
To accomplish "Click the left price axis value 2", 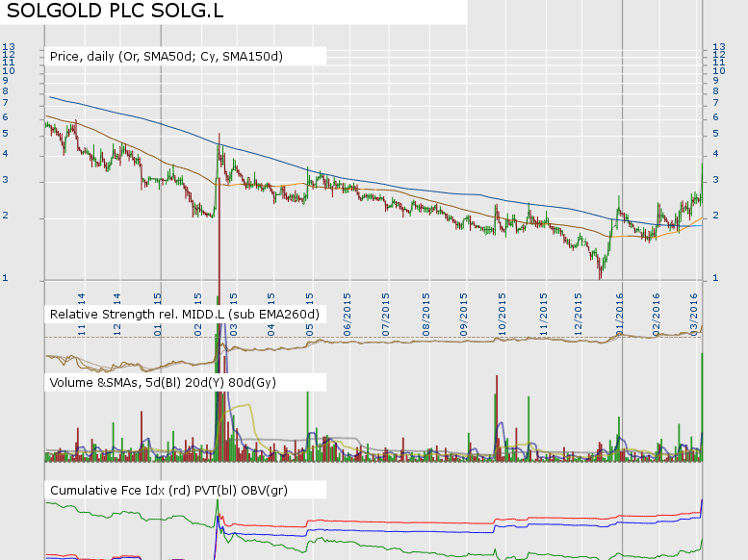I will pyautogui.click(x=5, y=216).
